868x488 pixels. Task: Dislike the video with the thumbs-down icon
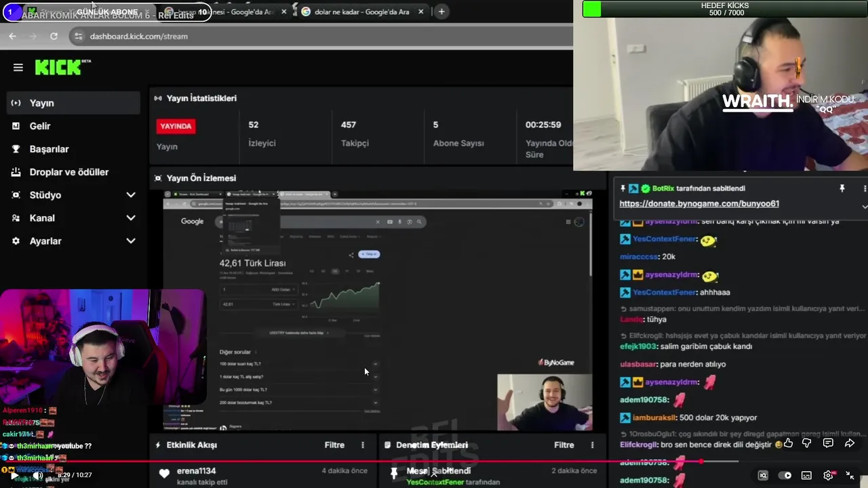tap(807, 443)
